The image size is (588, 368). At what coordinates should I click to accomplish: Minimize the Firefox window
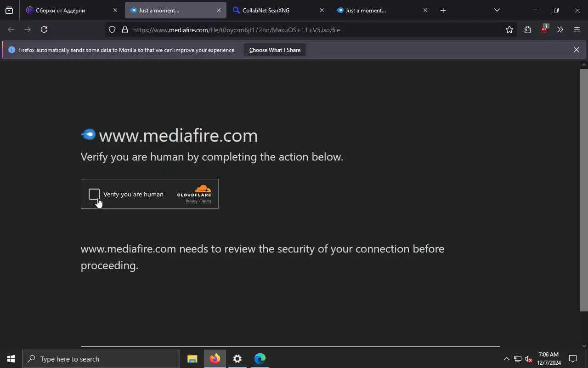click(535, 10)
